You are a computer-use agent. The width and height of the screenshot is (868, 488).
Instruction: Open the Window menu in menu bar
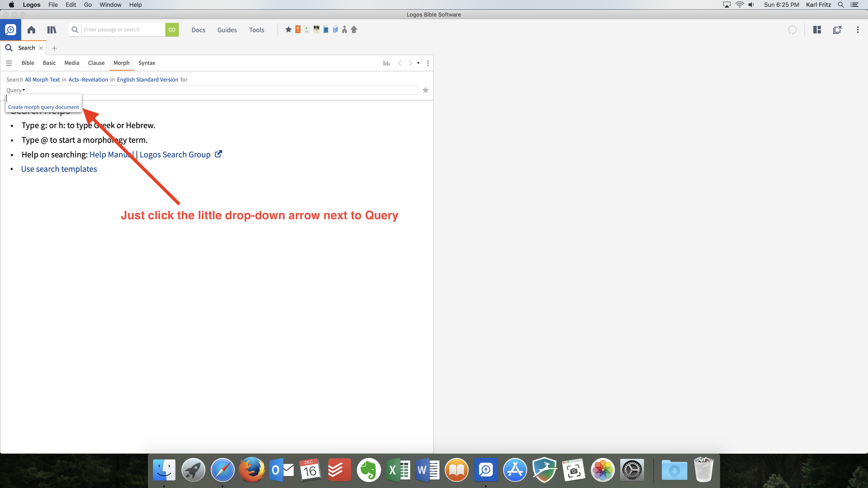pos(111,5)
